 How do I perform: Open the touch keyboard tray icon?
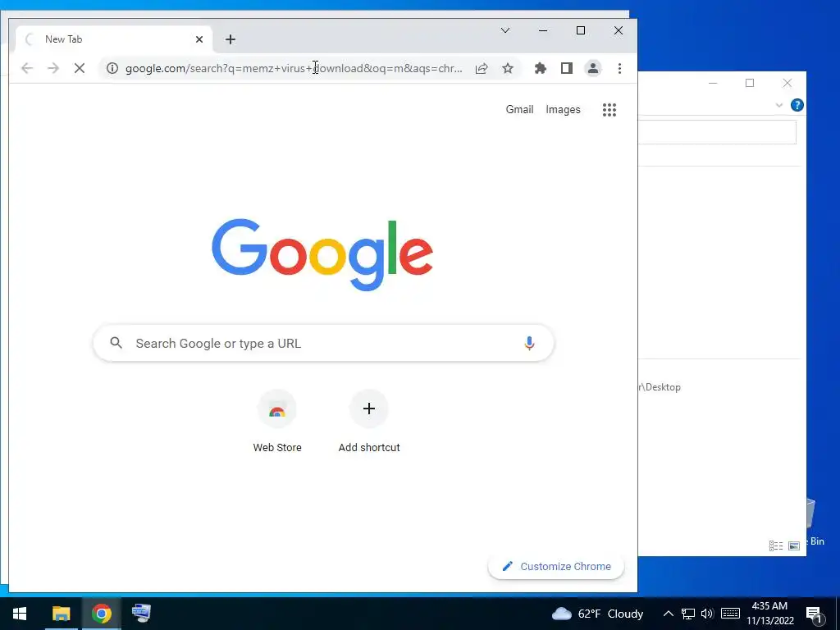[x=730, y=614]
